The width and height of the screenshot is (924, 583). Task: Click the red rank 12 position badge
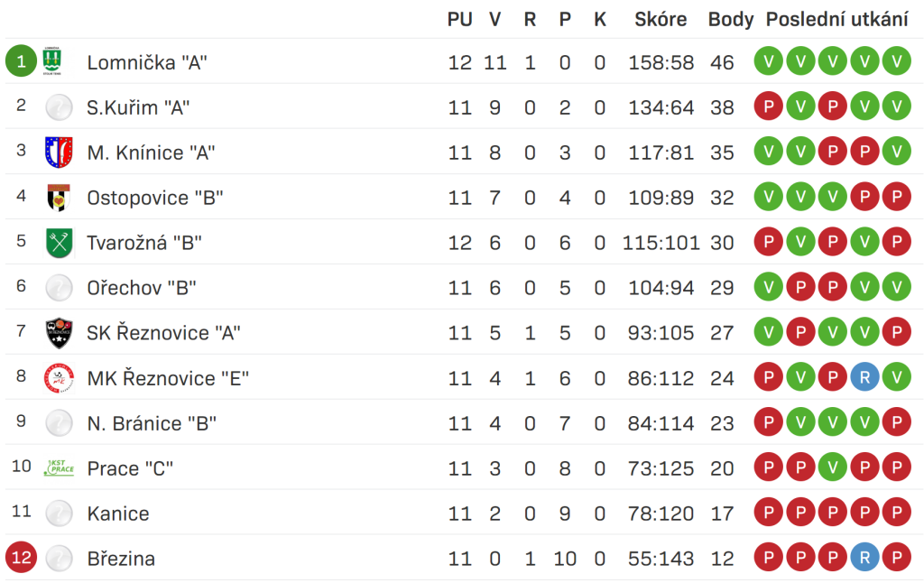(x=22, y=558)
